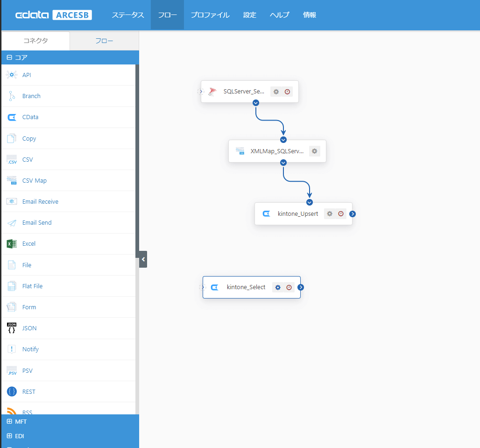Click the CData ARCESB logo

coord(54,14)
